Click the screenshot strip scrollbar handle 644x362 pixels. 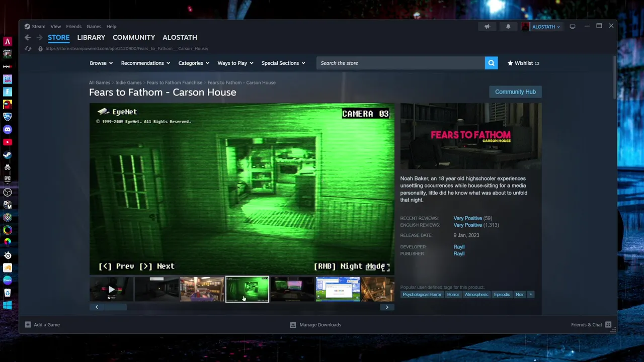click(115, 307)
